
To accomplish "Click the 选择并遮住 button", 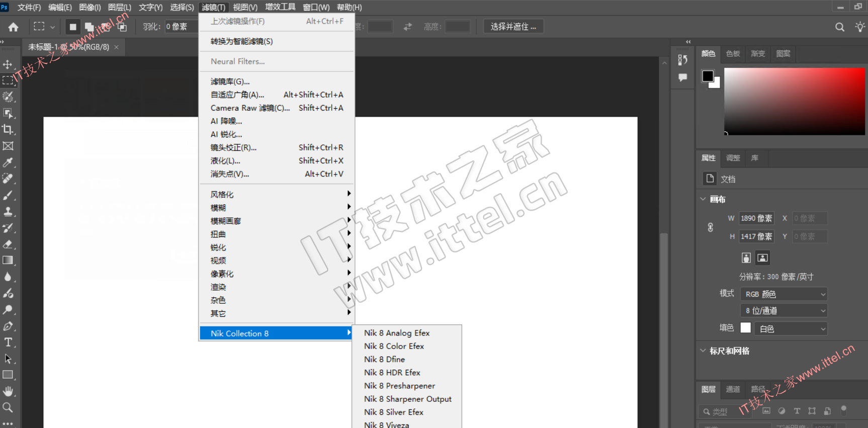I will pyautogui.click(x=513, y=27).
